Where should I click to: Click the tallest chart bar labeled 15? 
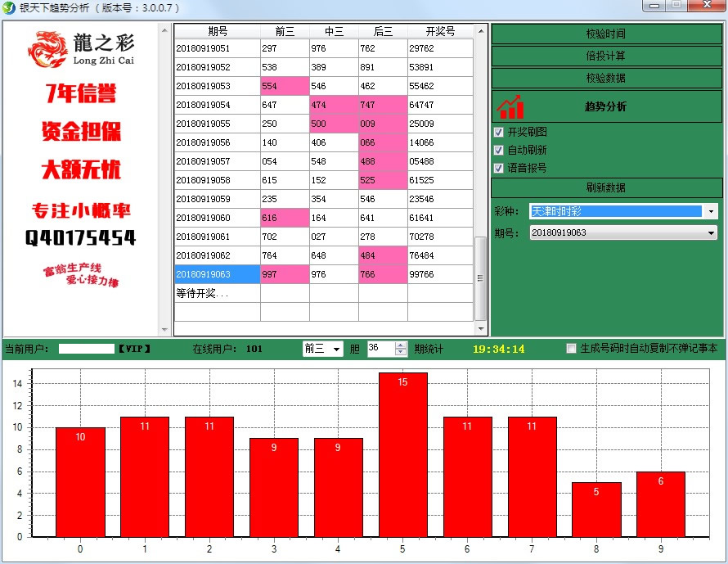pyautogui.click(x=402, y=454)
